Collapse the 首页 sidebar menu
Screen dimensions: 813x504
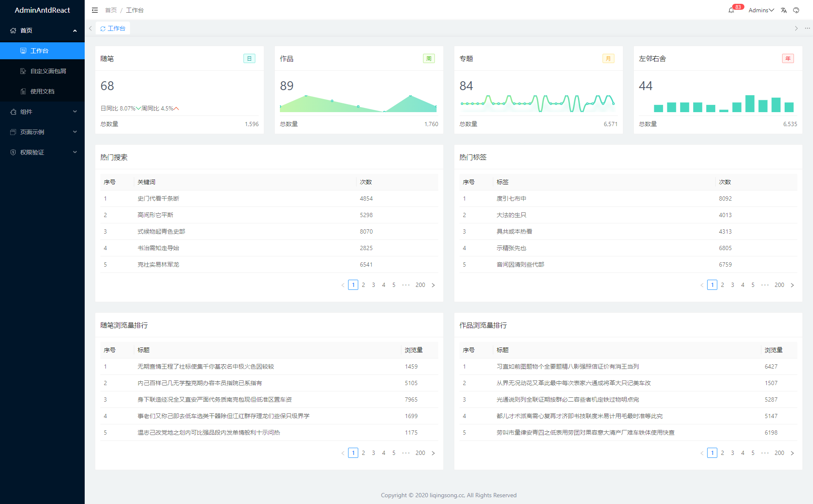click(x=42, y=30)
